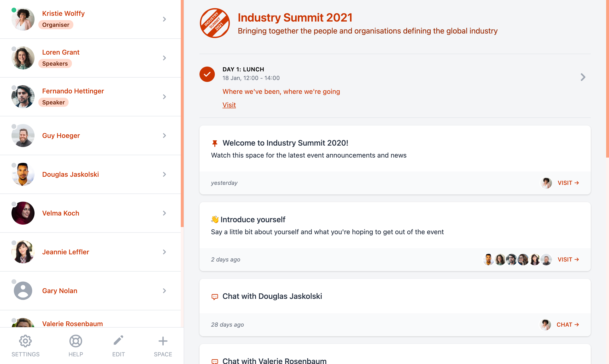Image resolution: width=609 pixels, height=364 pixels.
Task: Click Guy Hoeger's avatar photo
Action: pyautogui.click(x=23, y=136)
